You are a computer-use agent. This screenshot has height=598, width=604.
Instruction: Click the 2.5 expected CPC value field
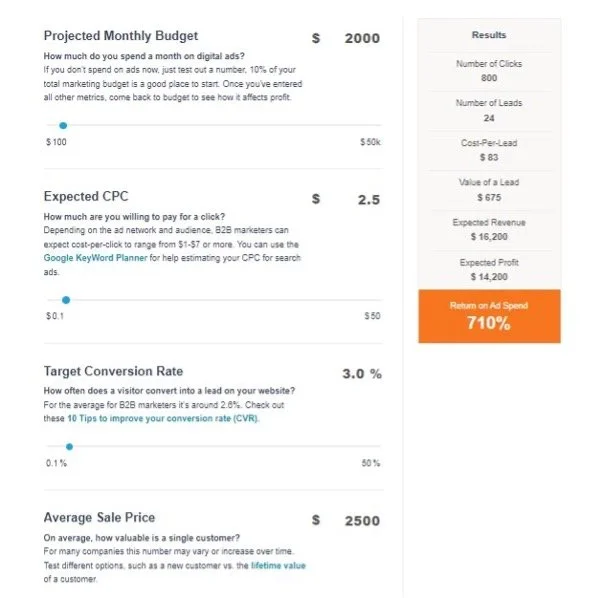point(369,200)
